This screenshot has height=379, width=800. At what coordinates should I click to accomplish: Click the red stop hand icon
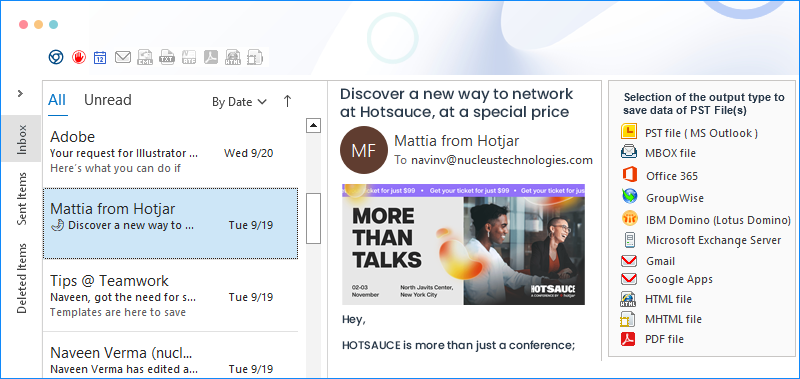(x=78, y=57)
